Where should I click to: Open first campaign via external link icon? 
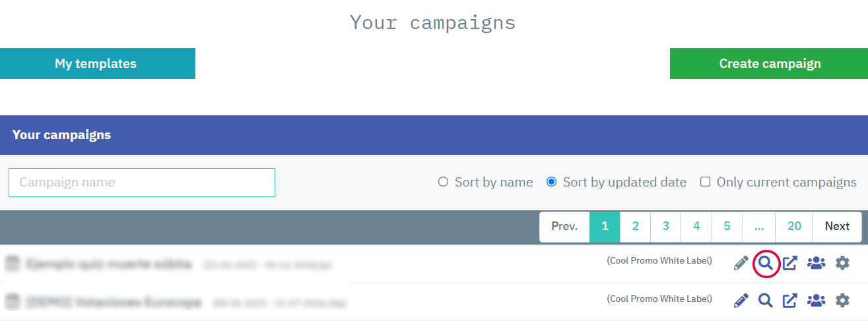pyautogui.click(x=790, y=264)
